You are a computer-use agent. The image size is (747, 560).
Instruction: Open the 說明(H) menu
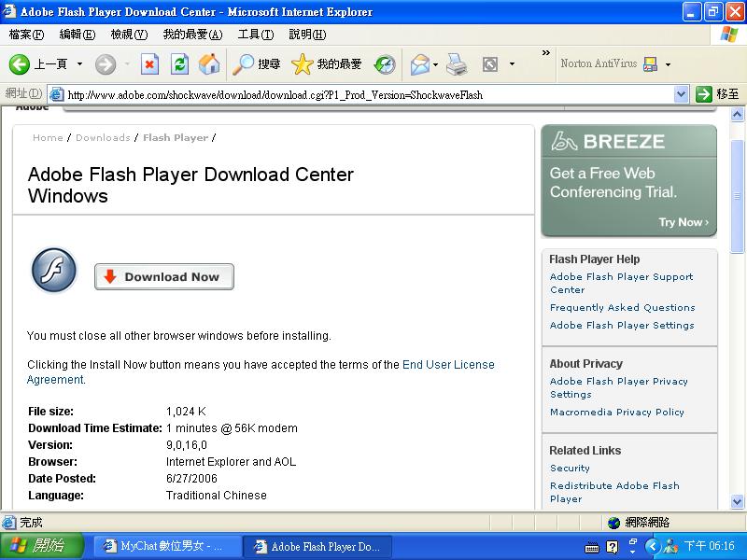(x=307, y=35)
